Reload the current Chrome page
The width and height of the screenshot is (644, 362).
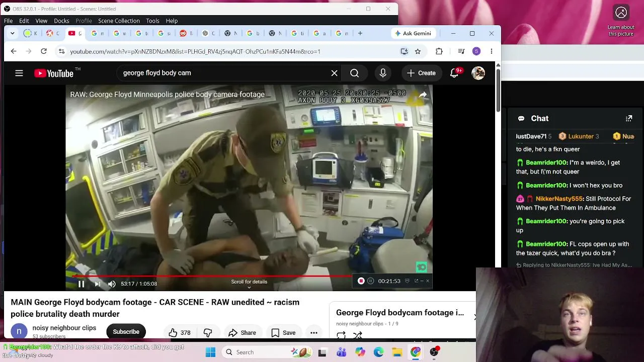(x=44, y=51)
